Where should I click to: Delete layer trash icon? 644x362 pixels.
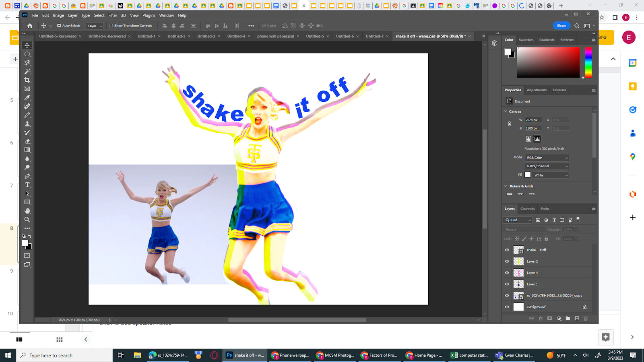pos(586,318)
